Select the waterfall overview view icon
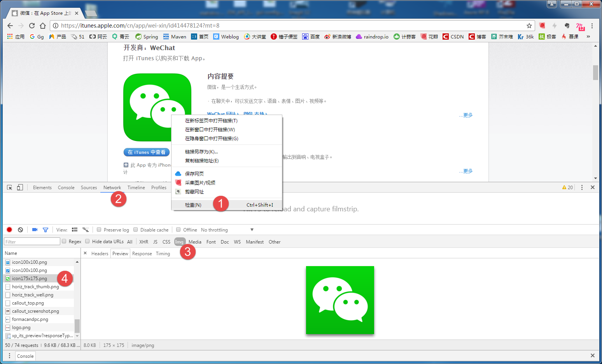Viewport: 602px width, 364px height. pos(86,230)
